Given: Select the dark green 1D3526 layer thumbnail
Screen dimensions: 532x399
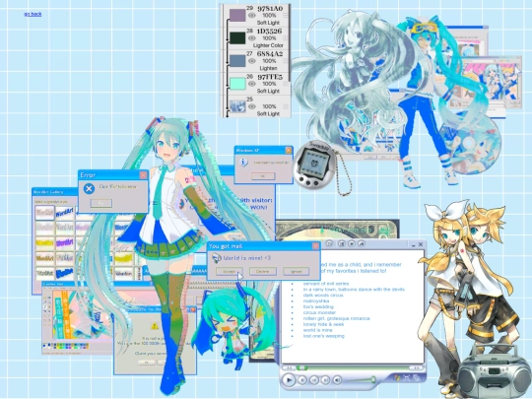Looking at the screenshot, I should click(x=237, y=38).
